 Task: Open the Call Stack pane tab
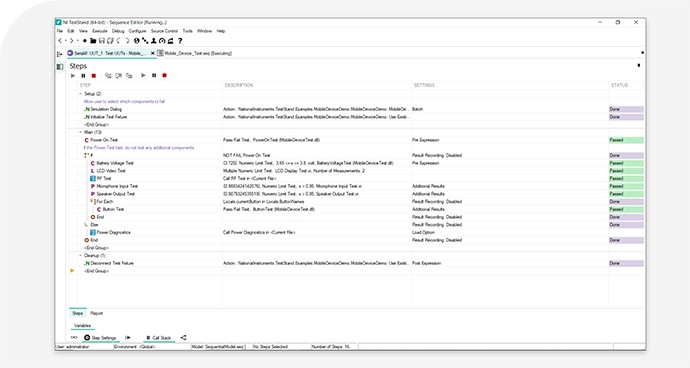159,338
